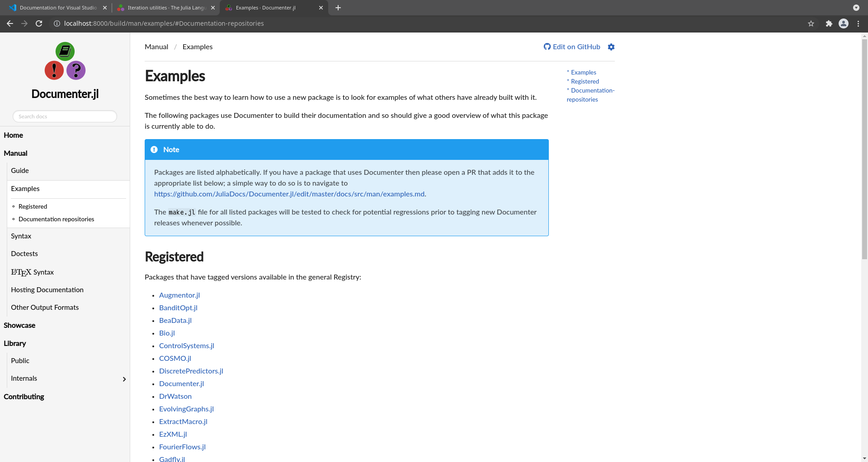Open documentation settings gear icon
868x462 pixels.
[x=611, y=47]
